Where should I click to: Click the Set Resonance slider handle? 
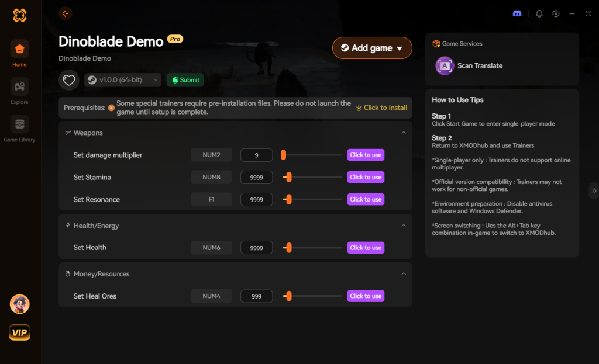tap(289, 200)
